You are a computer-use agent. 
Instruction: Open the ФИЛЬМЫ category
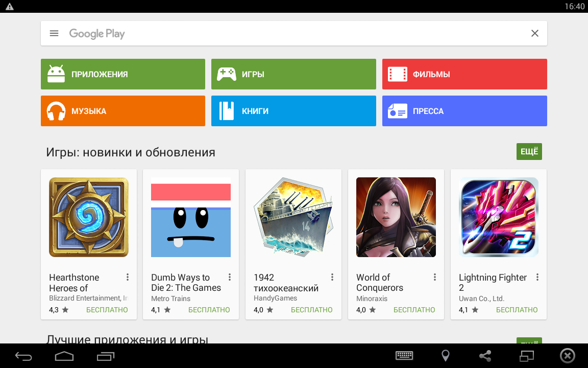[x=464, y=74]
